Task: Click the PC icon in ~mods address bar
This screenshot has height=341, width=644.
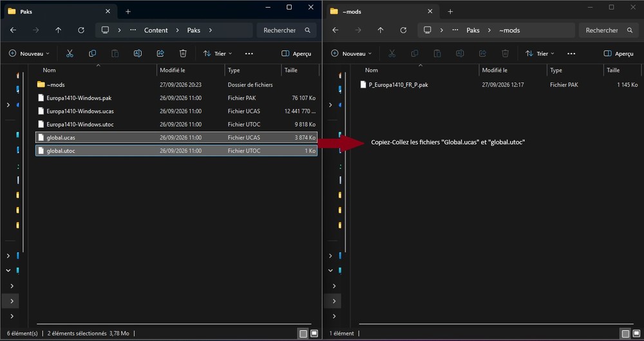Action: pyautogui.click(x=428, y=30)
